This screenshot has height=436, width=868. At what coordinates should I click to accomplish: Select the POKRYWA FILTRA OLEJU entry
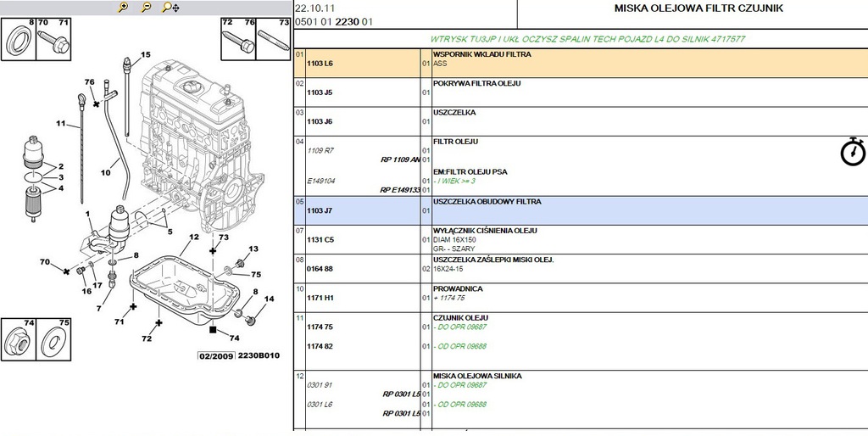476,83
